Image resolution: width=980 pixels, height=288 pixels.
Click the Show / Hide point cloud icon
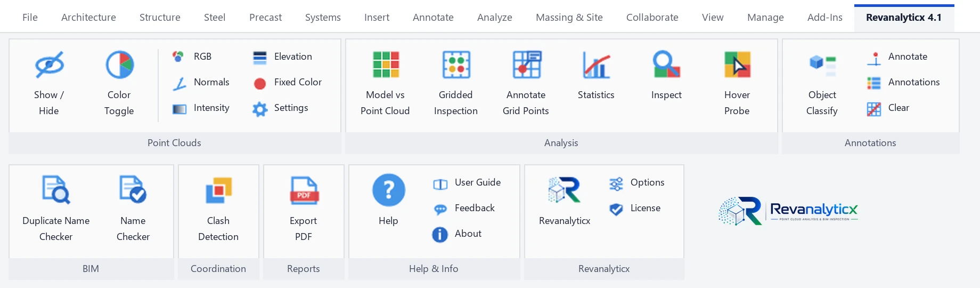tap(49, 65)
